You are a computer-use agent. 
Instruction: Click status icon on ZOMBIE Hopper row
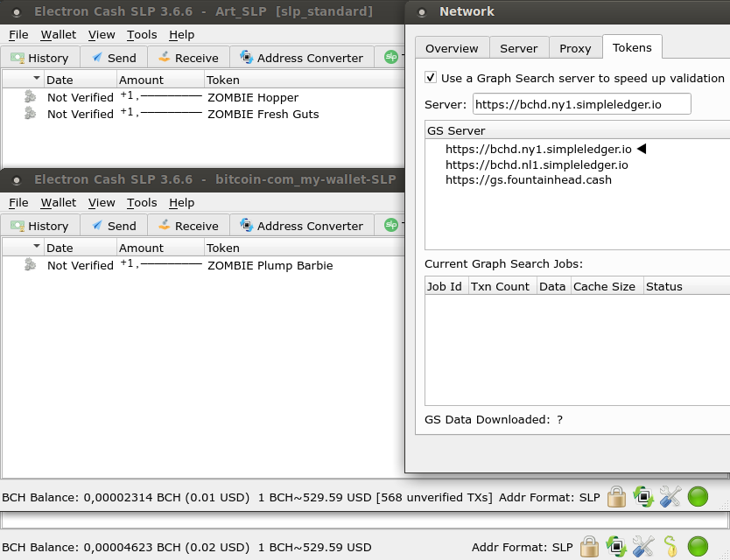point(31,96)
